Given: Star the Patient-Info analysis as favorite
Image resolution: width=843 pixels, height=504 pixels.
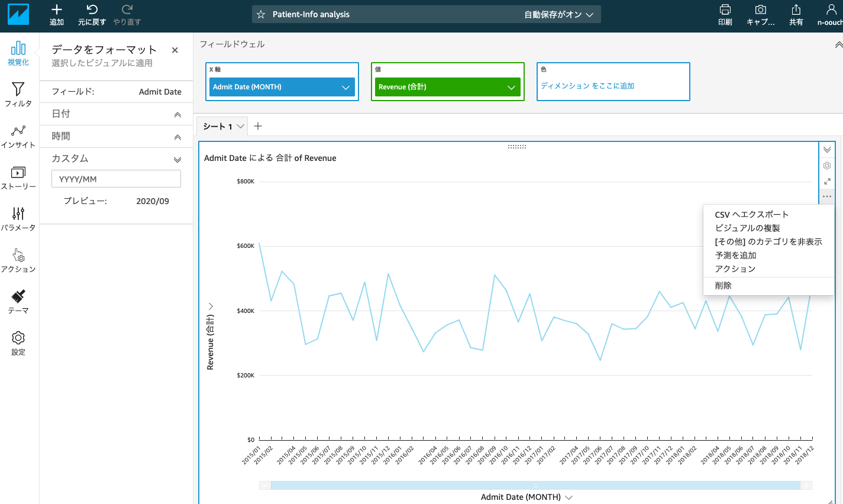Looking at the screenshot, I should pyautogui.click(x=261, y=14).
